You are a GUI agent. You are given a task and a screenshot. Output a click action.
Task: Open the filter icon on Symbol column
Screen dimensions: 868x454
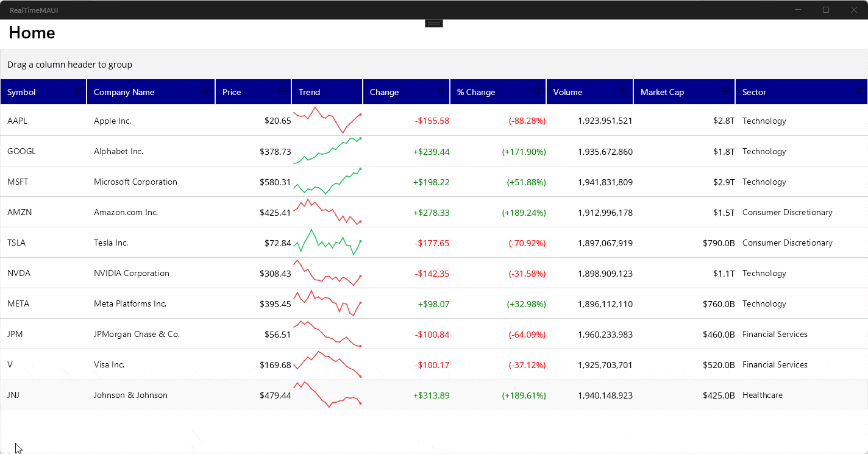pyautogui.click(x=77, y=91)
